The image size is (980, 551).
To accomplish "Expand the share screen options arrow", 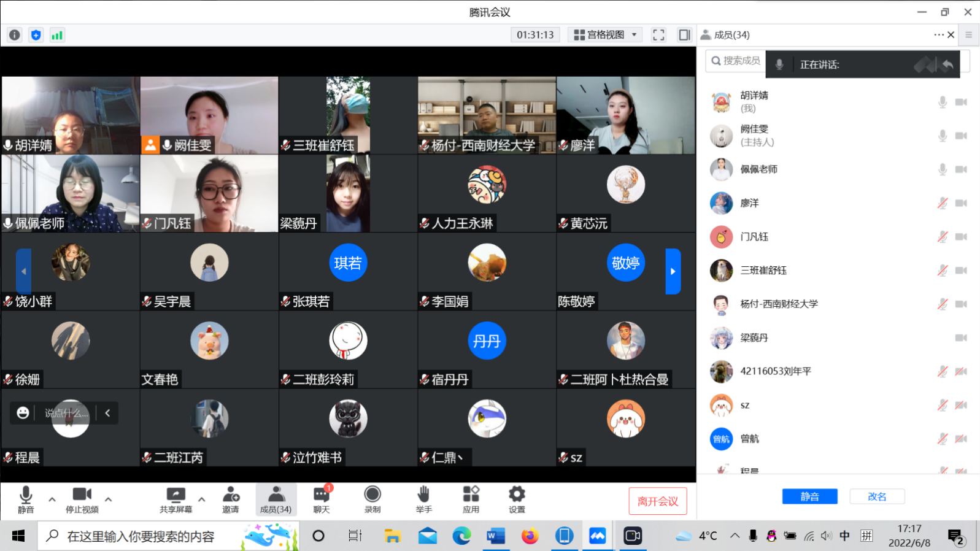I will (202, 499).
